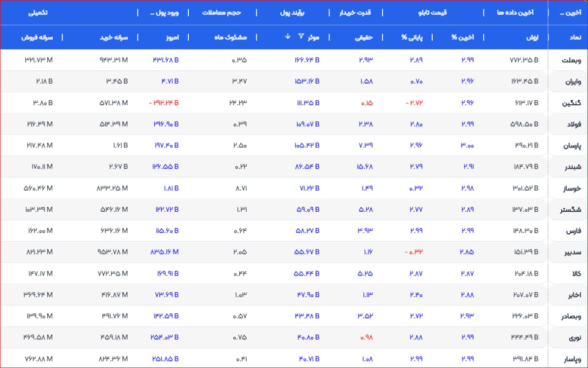The height and width of the screenshot is (368, 588).
Task: Click ارزش value ۵۹۸.۵۰ B of فولاد
Action: point(524,124)
